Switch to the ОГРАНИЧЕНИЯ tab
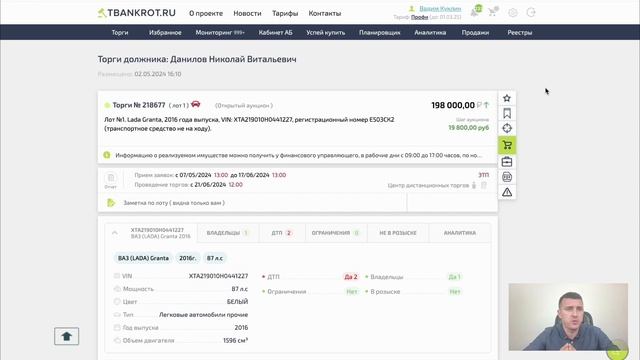The image size is (640, 360). (x=336, y=233)
